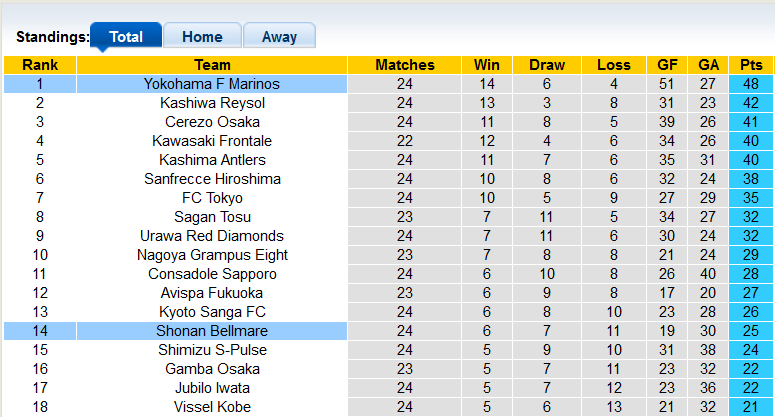Click the Rank column header
This screenshot has height=417, width=775.
point(40,65)
